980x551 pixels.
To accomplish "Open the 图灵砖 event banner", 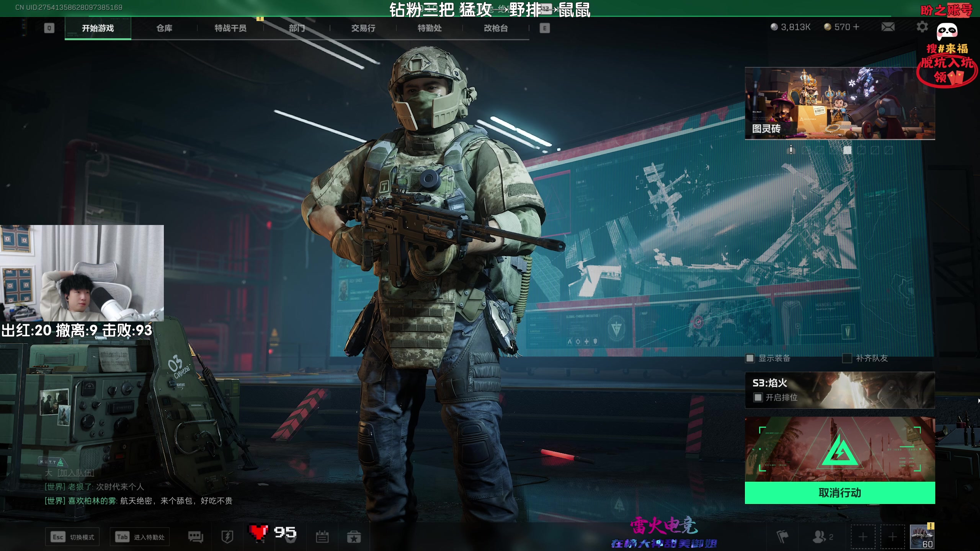I will click(840, 103).
